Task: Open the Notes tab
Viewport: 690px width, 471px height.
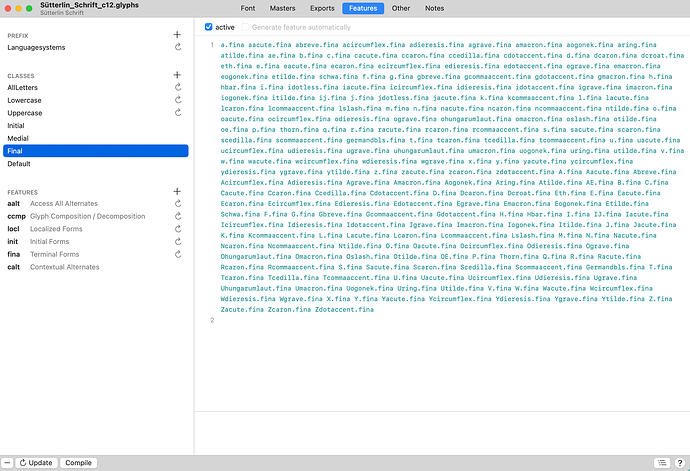Action: coord(434,8)
